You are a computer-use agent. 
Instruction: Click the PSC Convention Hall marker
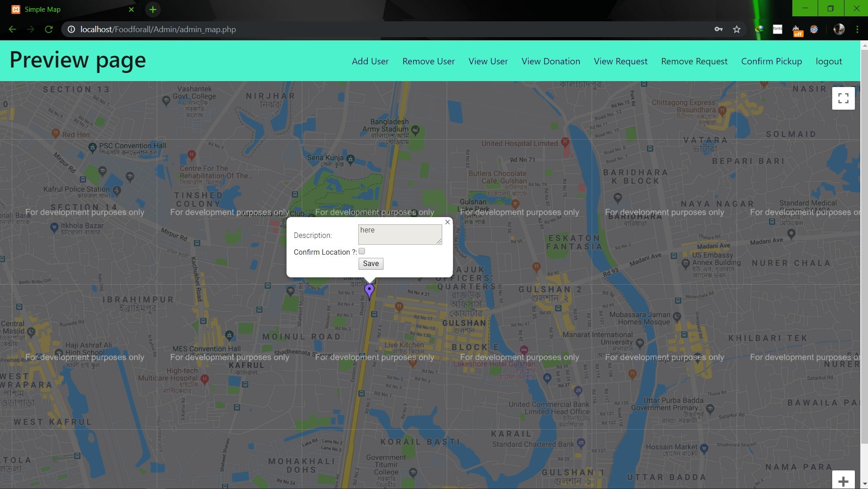[92, 147]
